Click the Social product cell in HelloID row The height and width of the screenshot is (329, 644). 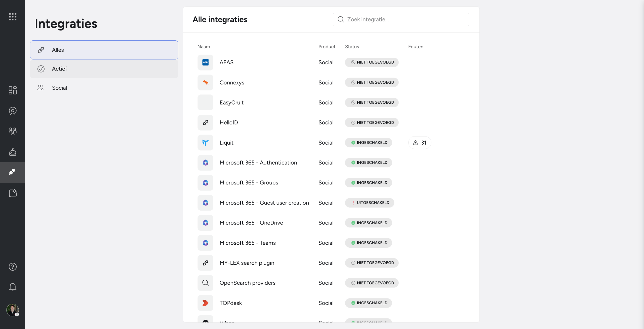click(326, 122)
